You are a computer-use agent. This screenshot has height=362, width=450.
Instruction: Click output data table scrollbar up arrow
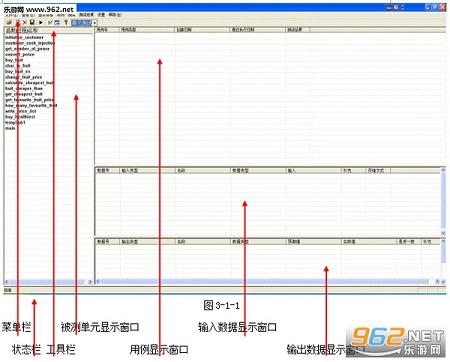pyautogui.click(x=443, y=241)
